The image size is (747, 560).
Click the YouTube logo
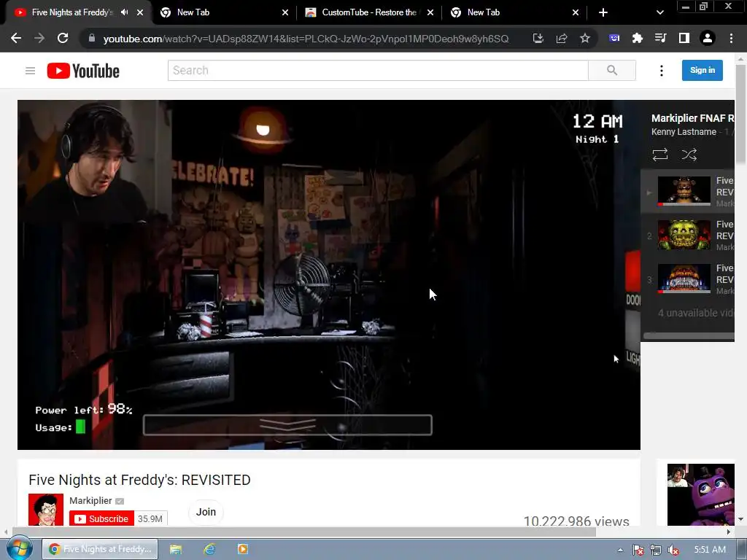83,71
